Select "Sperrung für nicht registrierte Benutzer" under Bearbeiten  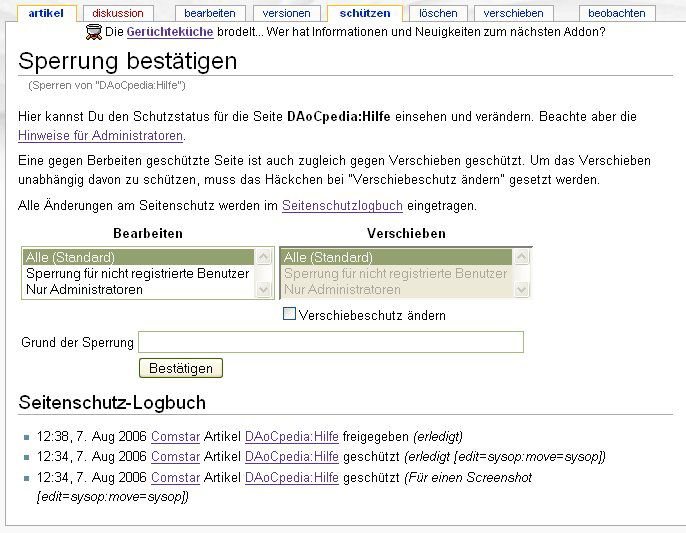coord(137,273)
